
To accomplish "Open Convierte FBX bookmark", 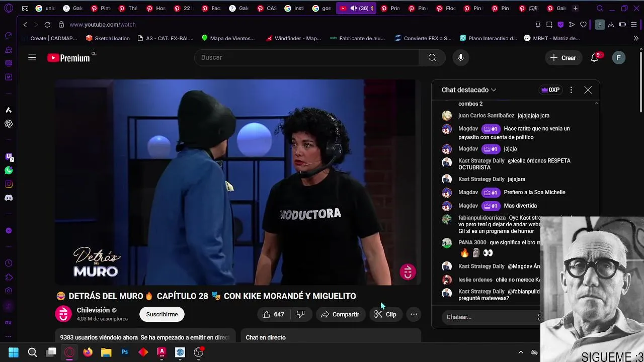I will (423, 38).
